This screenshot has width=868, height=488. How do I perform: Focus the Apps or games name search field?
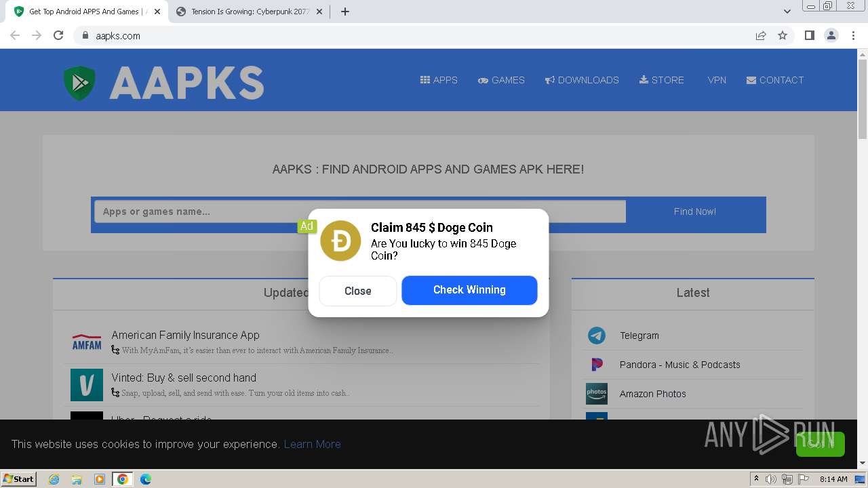point(359,211)
